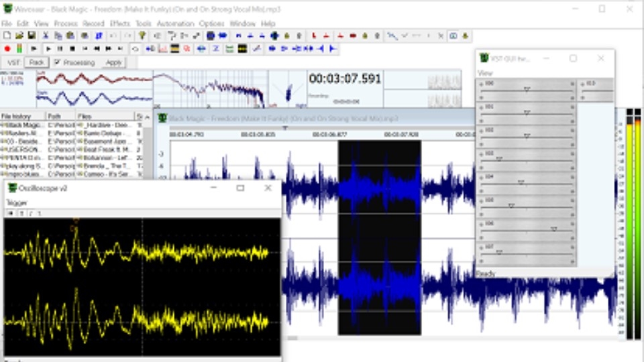This screenshot has width=644, height=362.
Task: Open the File menu
Action: click(x=7, y=23)
